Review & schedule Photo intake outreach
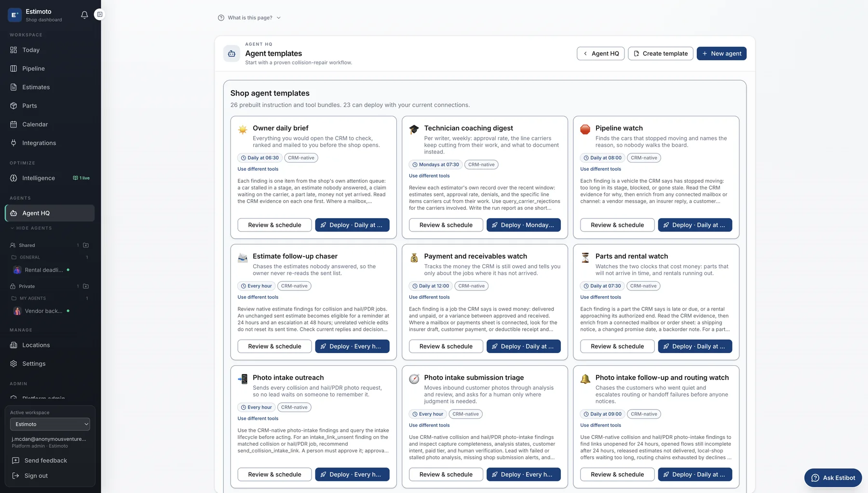Viewport: 868px width, 493px height. (274, 475)
